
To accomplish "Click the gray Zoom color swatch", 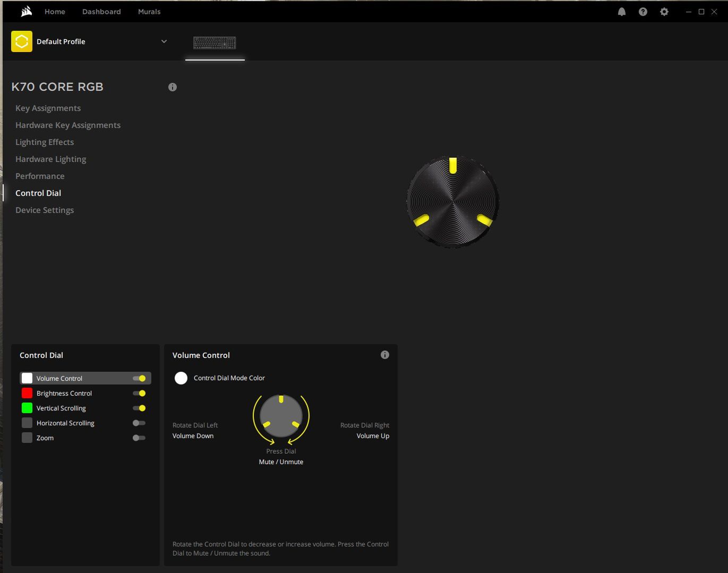I will point(27,438).
